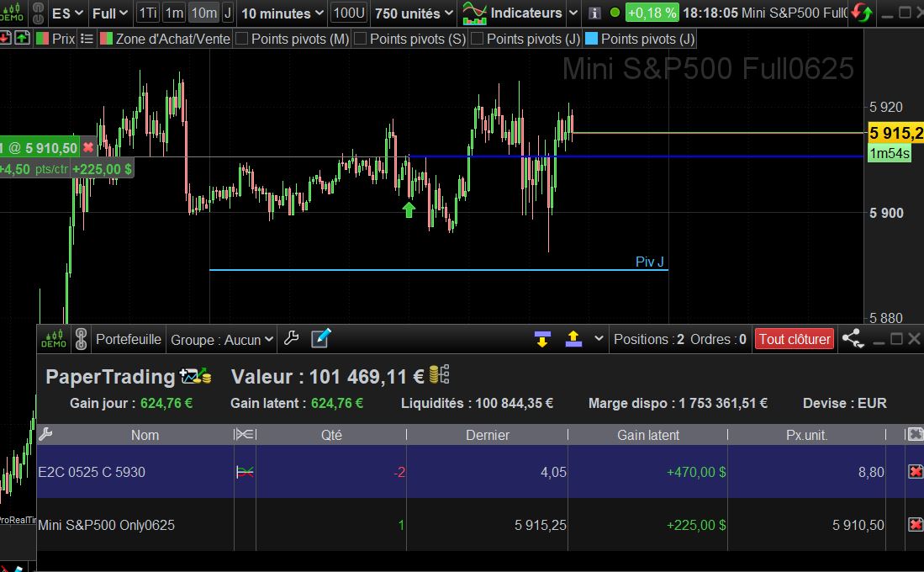This screenshot has width=924, height=572.
Task: Click the Ordres : 0 counter
Action: (x=718, y=339)
